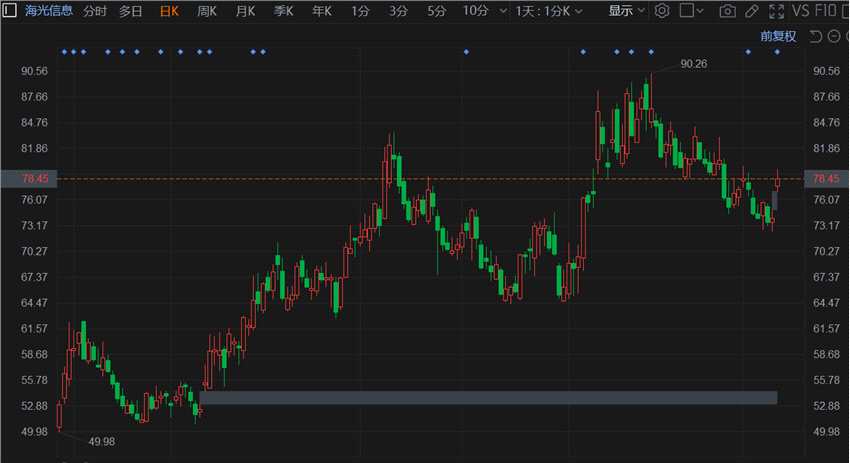Screen dimensions: 850x463
Task: Open the 1天:1分K period dropdown
Action: (549, 11)
